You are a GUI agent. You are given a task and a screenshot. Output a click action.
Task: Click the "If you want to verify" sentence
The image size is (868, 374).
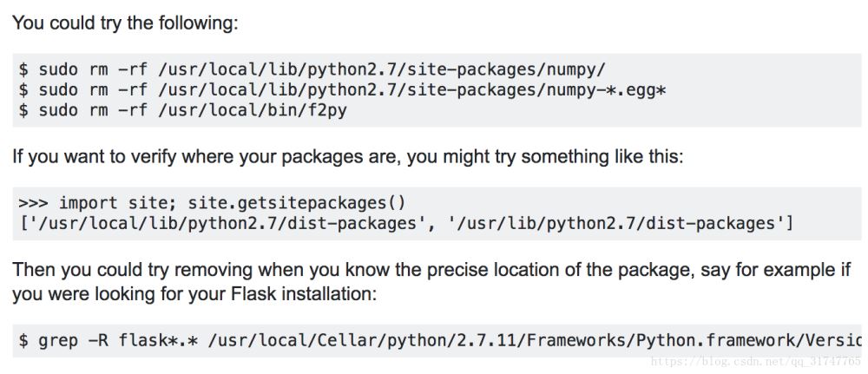347,157
